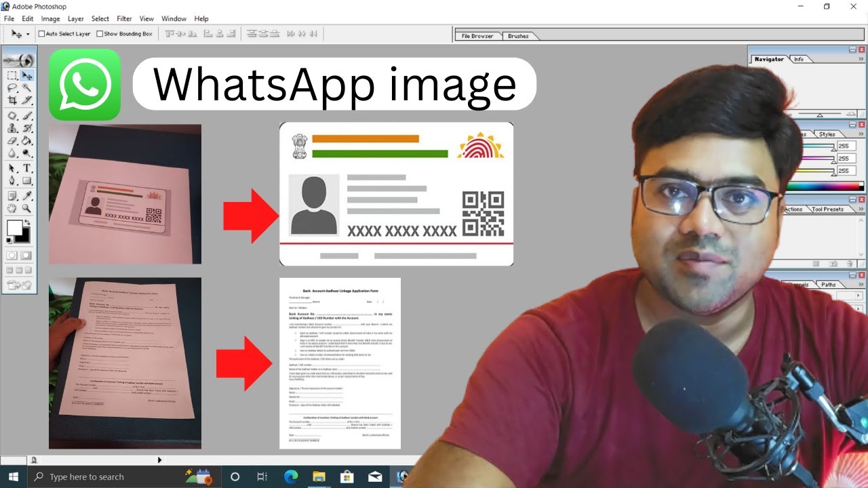Select the Slice tool

[26, 99]
